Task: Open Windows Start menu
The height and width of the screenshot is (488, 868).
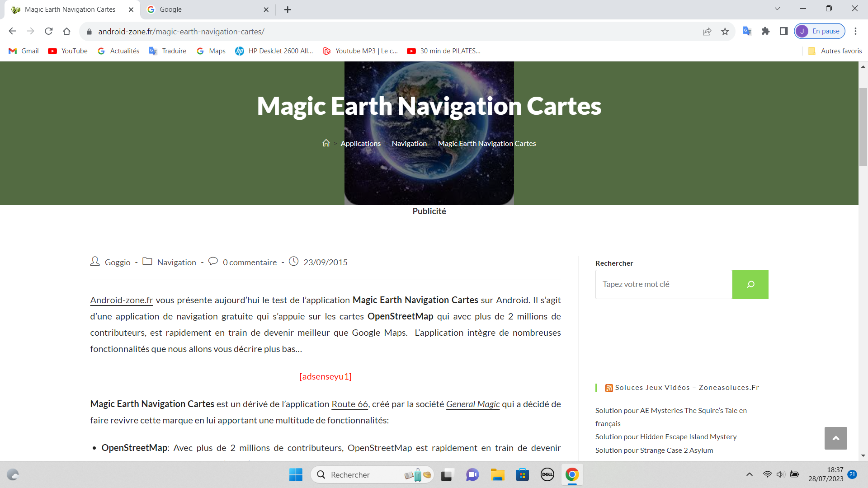Action: 296,474
